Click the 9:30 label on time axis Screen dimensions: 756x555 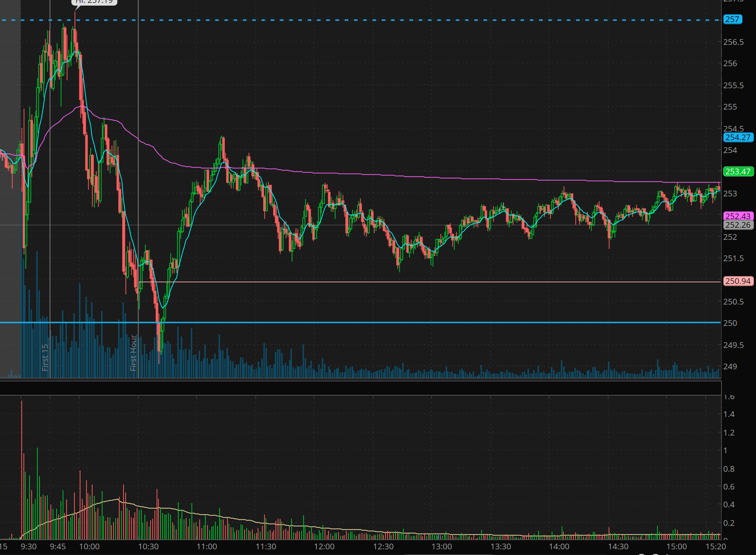click(x=28, y=546)
